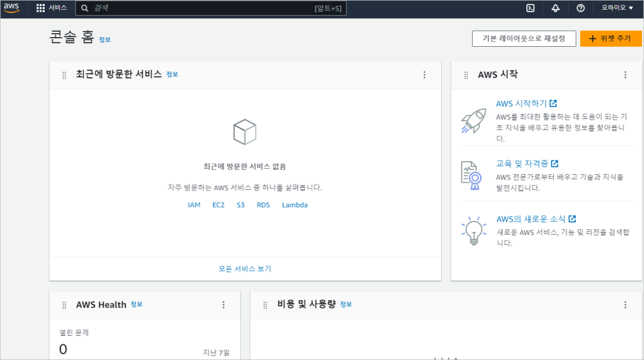Click external link icon beside 교육 및 자격증
The image size is (644, 360).
click(555, 164)
